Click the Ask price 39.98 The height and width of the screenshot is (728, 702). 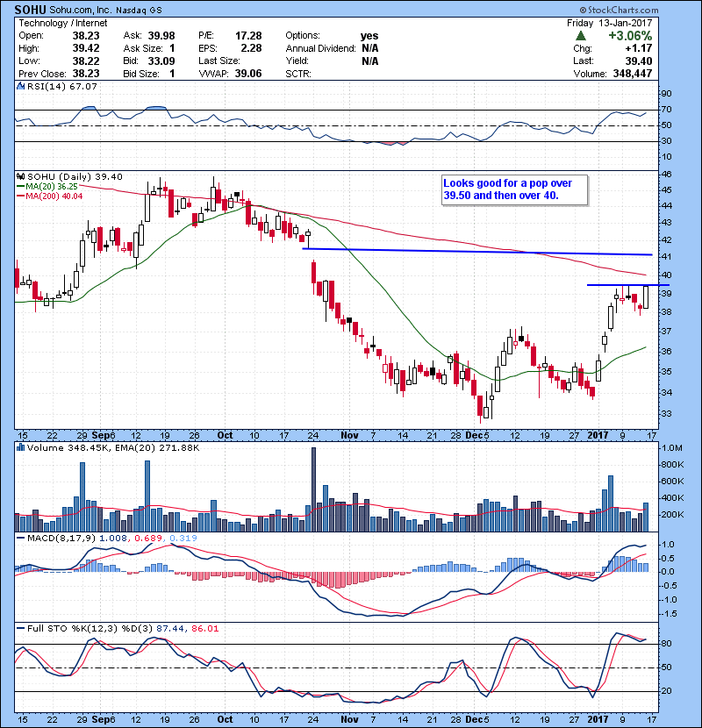click(x=161, y=36)
